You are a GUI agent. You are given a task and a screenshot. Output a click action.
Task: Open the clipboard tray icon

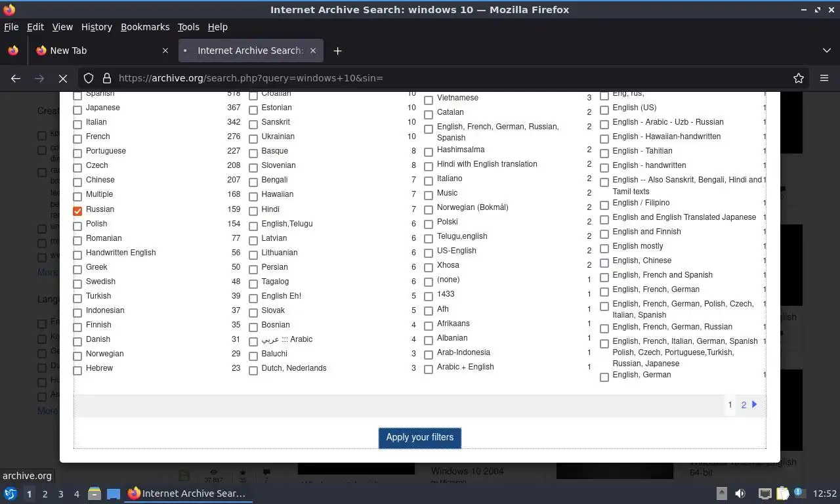(782, 493)
